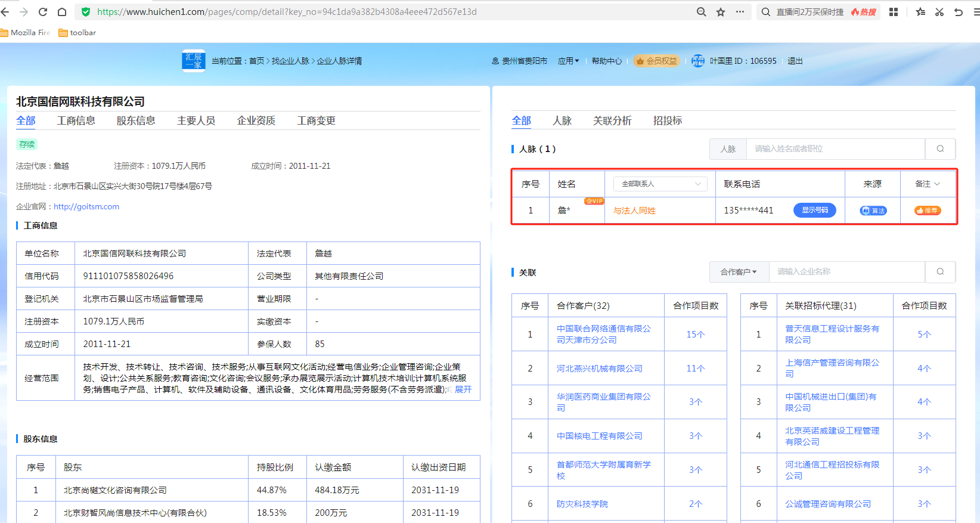Open the favorites star list icon
The height and width of the screenshot is (523, 980).
[920, 12]
